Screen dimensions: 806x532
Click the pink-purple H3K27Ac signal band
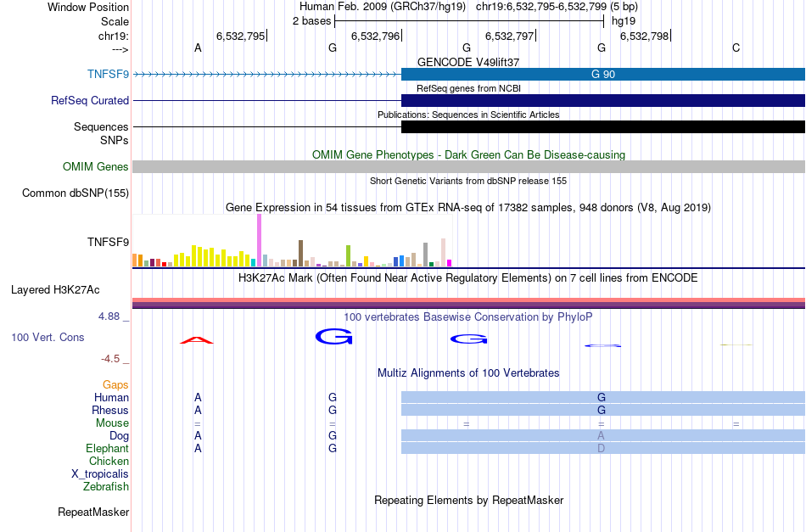tap(468, 303)
